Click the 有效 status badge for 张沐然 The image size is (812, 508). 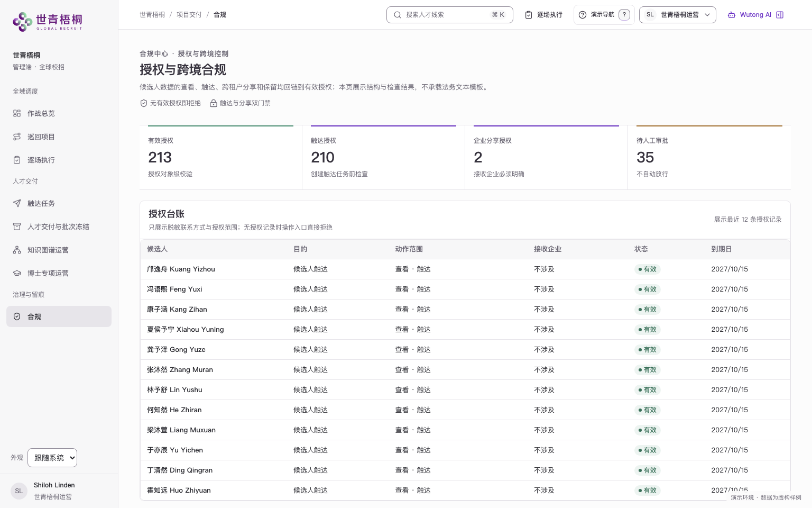[x=648, y=370]
